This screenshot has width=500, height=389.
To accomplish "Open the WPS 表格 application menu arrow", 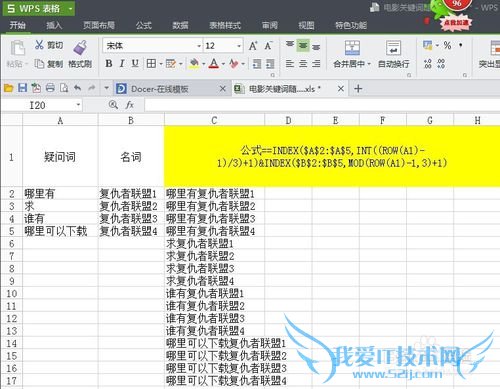I will tap(70, 9).
